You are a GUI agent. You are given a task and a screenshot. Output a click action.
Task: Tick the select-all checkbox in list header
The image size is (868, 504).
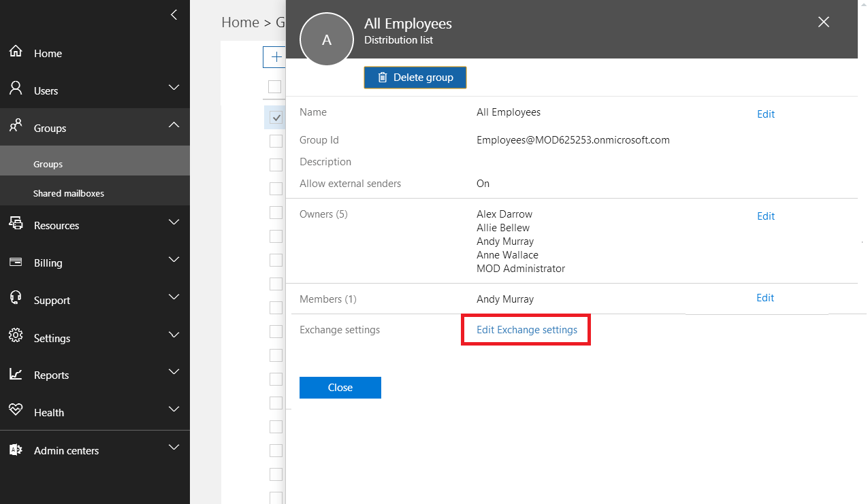(275, 86)
